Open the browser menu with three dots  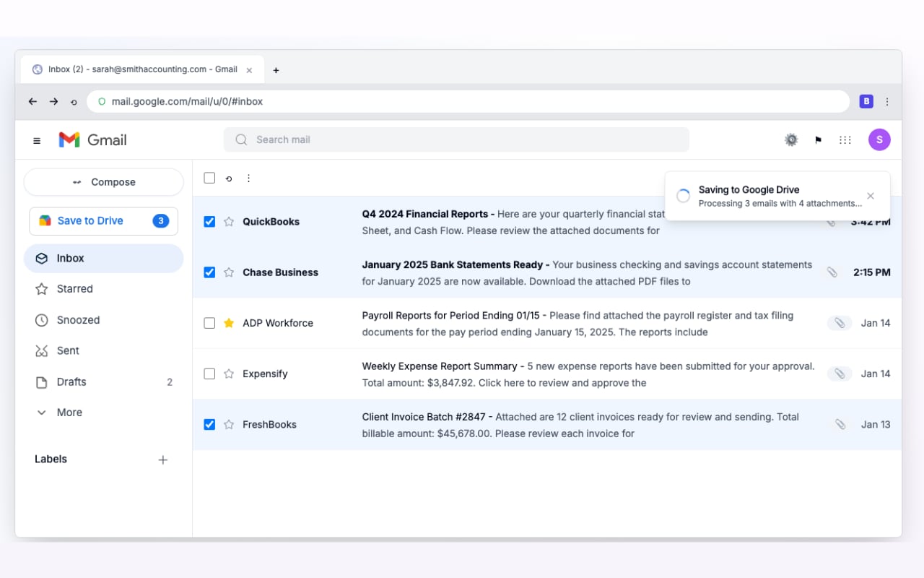click(x=887, y=101)
